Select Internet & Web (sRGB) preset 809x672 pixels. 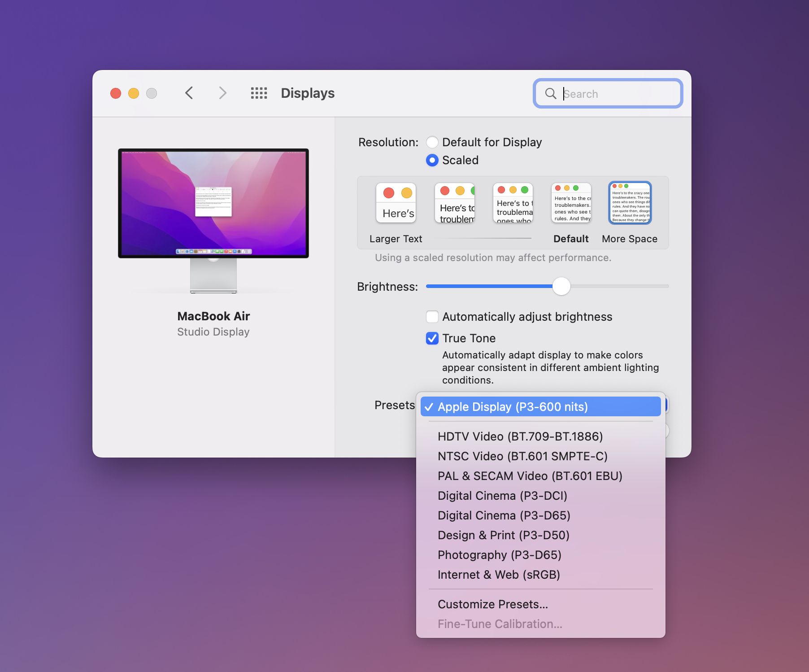tap(541, 574)
